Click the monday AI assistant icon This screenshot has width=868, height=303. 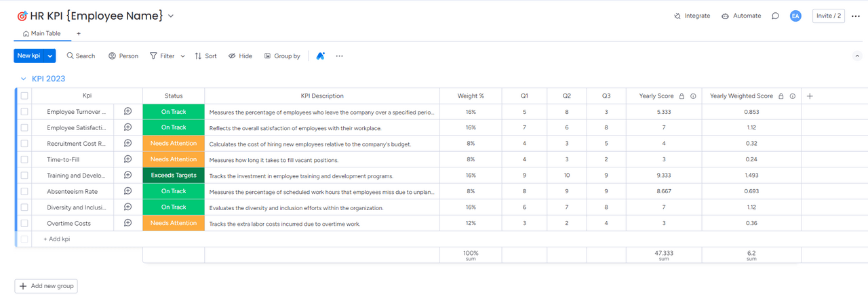[x=321, y=56]
